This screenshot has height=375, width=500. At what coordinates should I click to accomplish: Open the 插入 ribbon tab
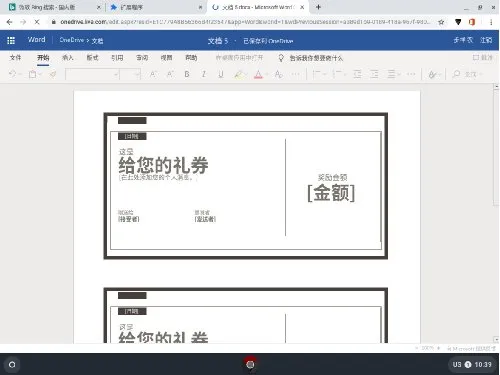68,58
